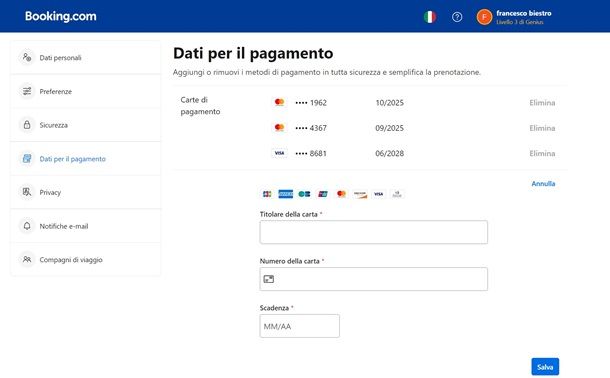Click the expiry date '06/2028'
Screen dimensions: 610x378
pyautogui.click(x=389, y=153)
